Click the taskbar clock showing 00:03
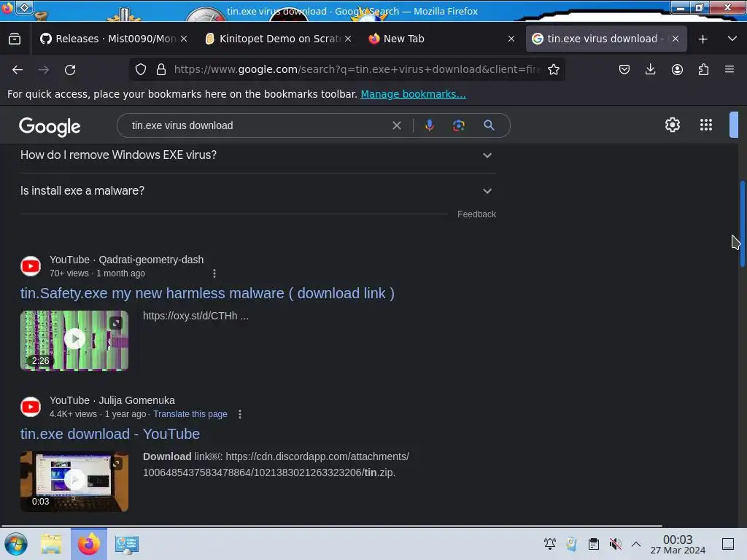 [678, 544]
